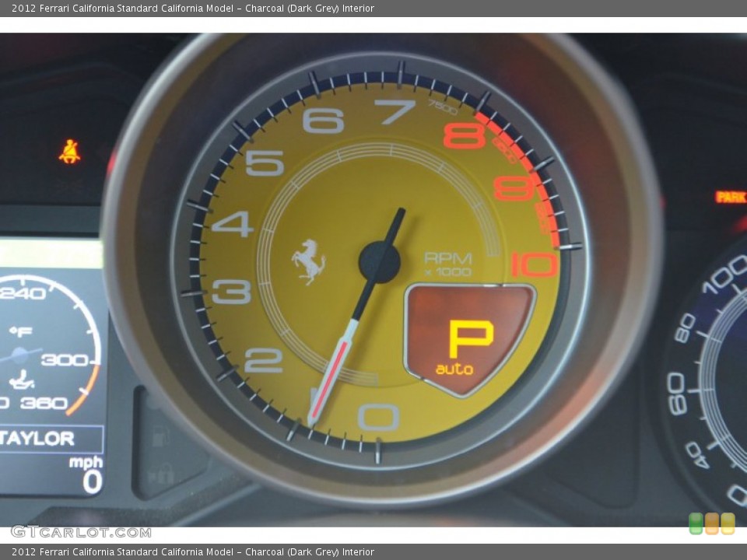Click the red number 10 on tachometer
Viewport: 747px width, 560px height.
535,264
